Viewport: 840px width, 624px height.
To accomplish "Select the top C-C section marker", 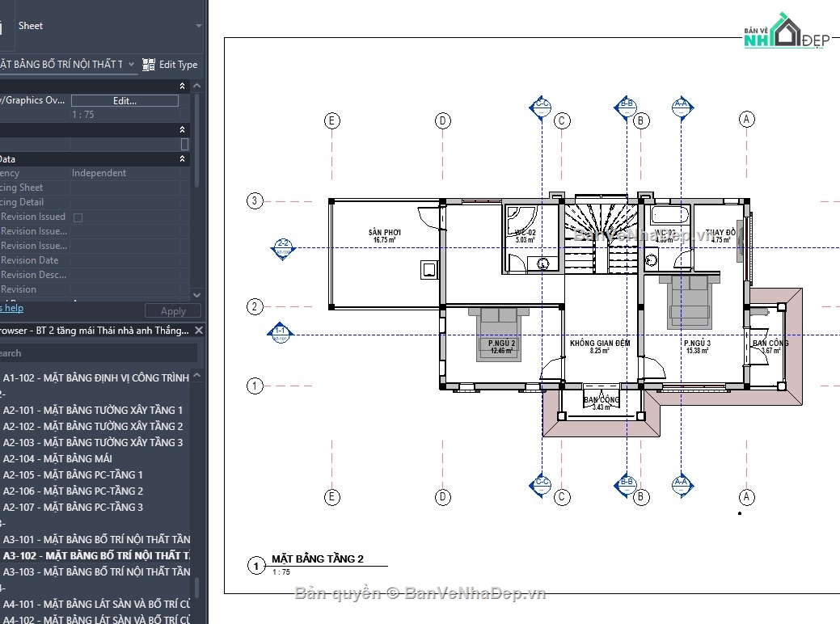I will [540, 107].
